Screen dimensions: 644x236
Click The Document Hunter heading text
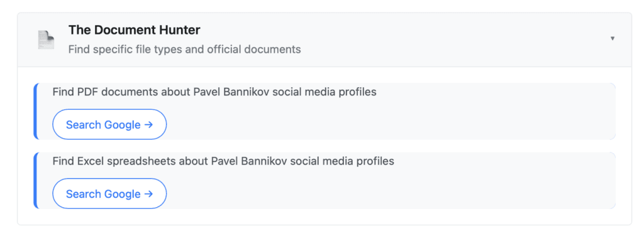(x=135, y=30)
